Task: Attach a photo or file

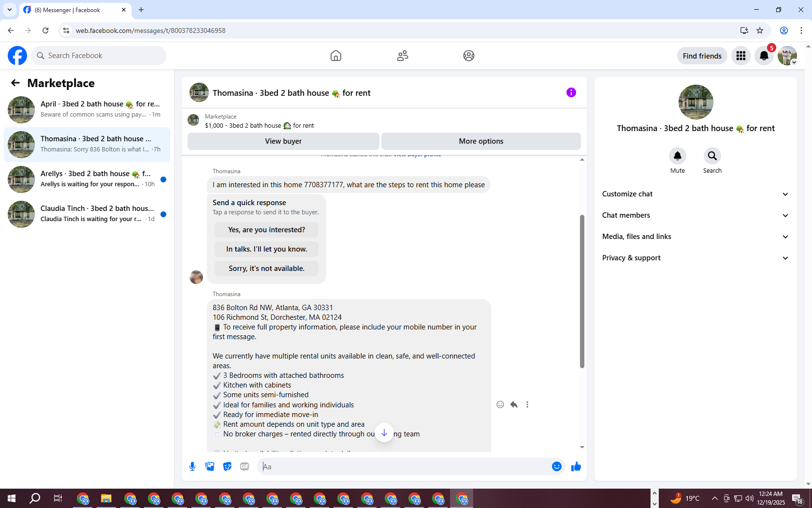Action: [210, 466]
